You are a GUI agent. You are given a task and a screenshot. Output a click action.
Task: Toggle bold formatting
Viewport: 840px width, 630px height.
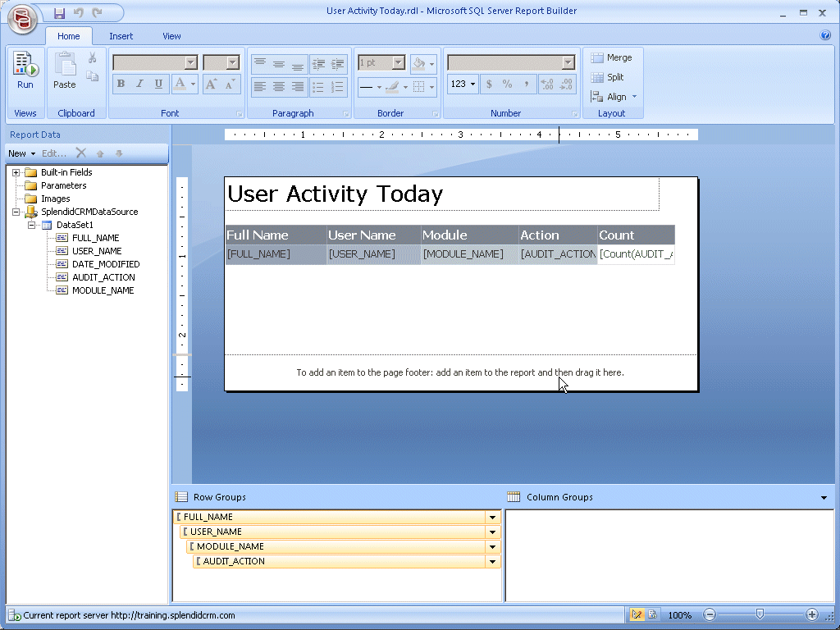(x=121, y=84)
